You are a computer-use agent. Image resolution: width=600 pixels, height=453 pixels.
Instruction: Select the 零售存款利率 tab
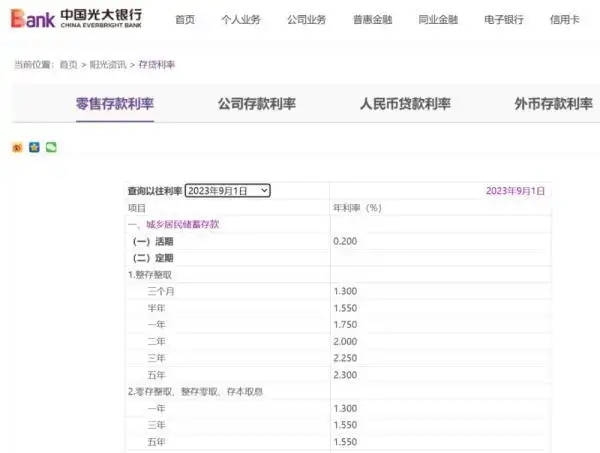pos(115,104)
